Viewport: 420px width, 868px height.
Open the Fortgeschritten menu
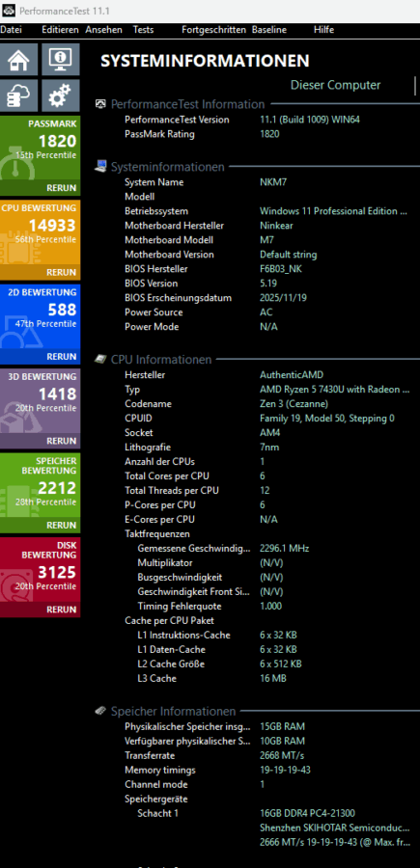pyautogui.click(x=213, y=30)
